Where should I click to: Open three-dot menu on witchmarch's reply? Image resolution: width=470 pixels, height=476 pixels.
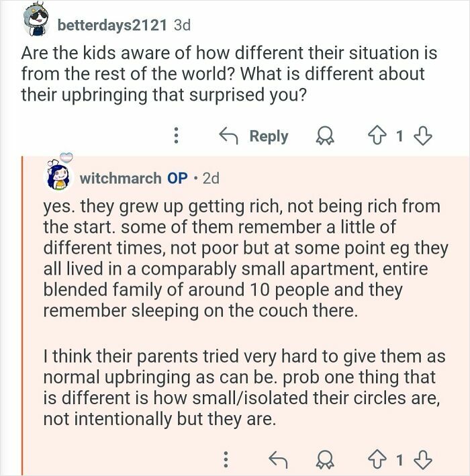226,460
